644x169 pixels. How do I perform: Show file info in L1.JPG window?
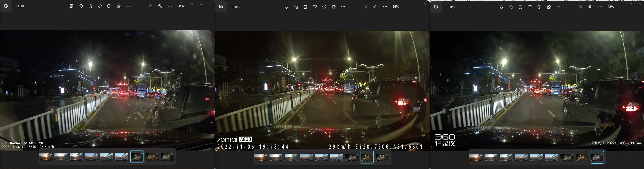(x=109, y=6)
